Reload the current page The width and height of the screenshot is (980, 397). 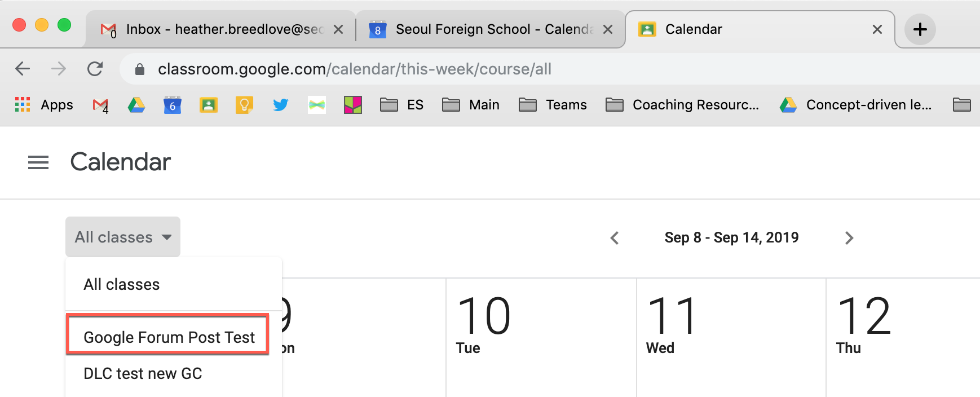coord(95,69)
